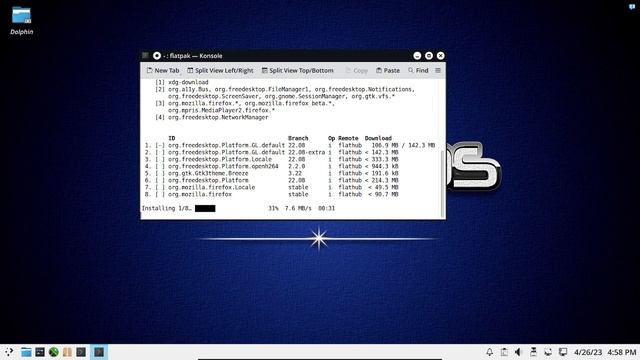
Task: Click the removable devices tray icon
Action: point(533,352)
